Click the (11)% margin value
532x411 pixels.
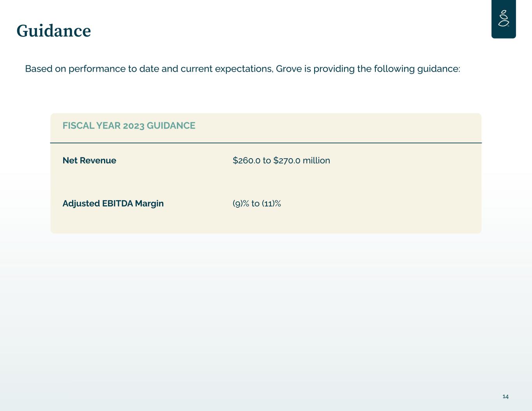tap(271, 203)
